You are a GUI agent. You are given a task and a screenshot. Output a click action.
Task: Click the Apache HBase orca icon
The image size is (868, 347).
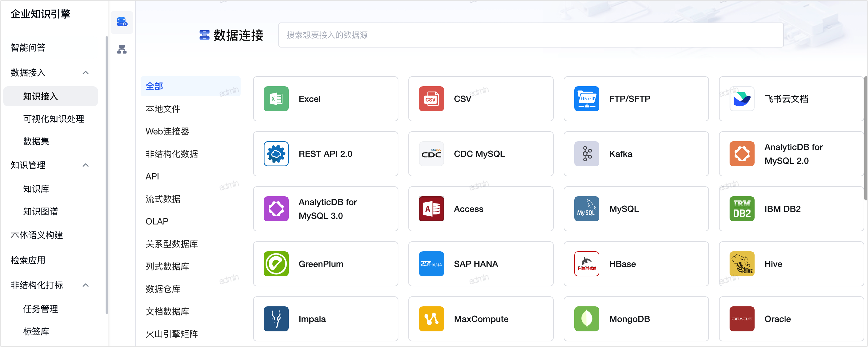click(587, 264)
